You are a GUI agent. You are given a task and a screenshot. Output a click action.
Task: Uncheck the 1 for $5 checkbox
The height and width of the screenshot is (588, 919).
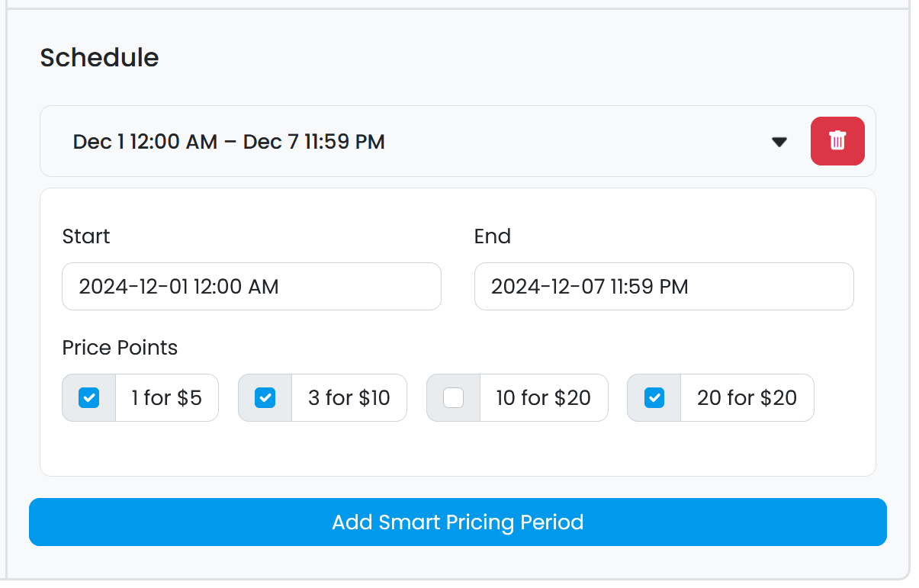pos(89,398)
